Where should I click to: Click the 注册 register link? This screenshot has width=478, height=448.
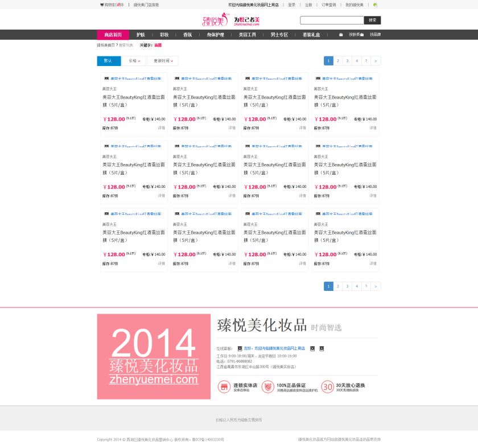308,5
